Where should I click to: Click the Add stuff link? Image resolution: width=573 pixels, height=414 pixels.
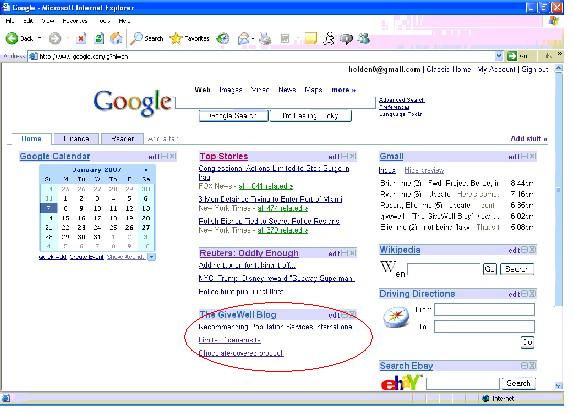point(529,139)
